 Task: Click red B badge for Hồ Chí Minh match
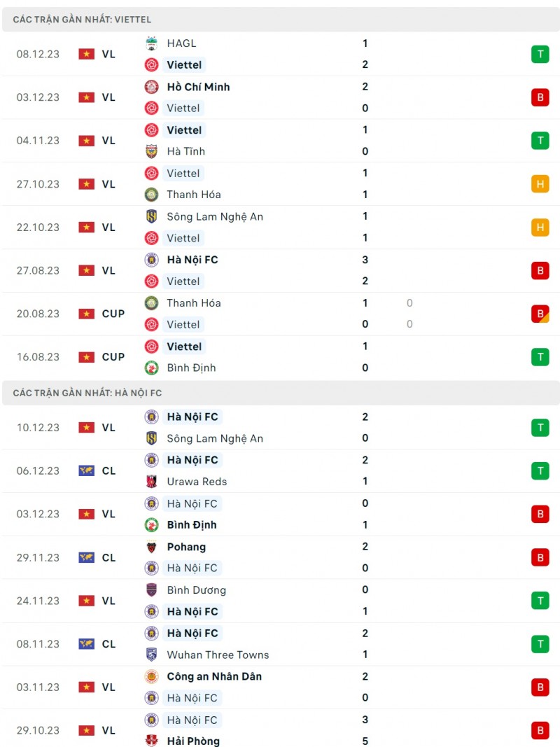(x=540, y=97)
